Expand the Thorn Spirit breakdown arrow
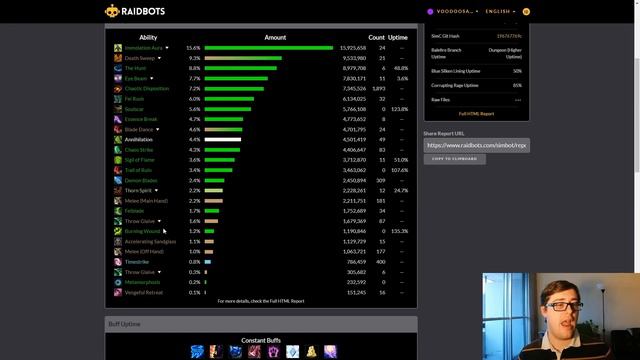This screenshot has width=640, height=360. point(156,191)
